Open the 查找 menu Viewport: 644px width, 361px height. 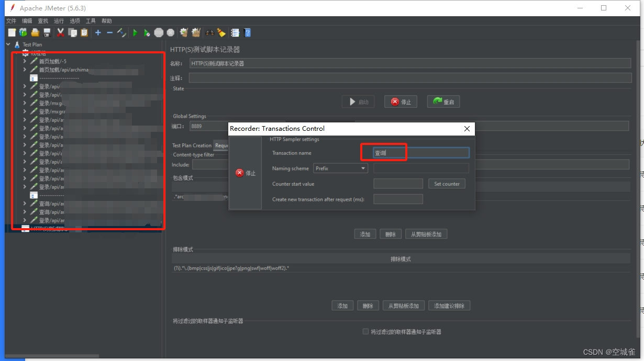pyautogui.click(x=43, y=21)
